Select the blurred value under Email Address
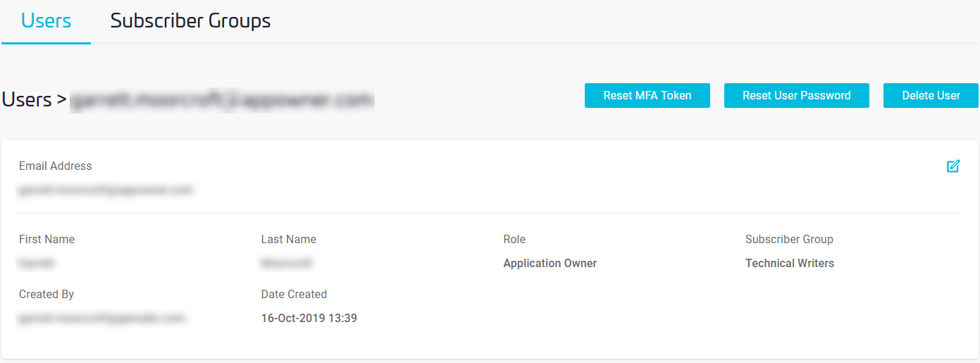This screenshot has width=980, height=363. pyautogui.click(x=106, y=190)
